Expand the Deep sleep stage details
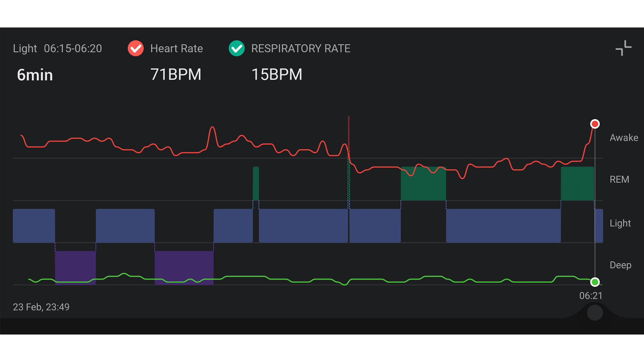Image resolution: width=644 pixels, height=362 pixels. point(620,265)
